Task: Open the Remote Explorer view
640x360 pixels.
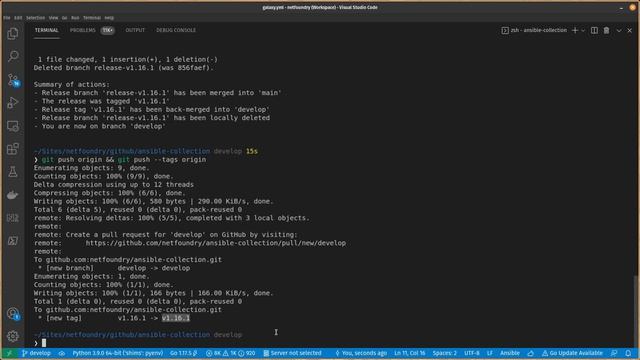Action: 13,126
